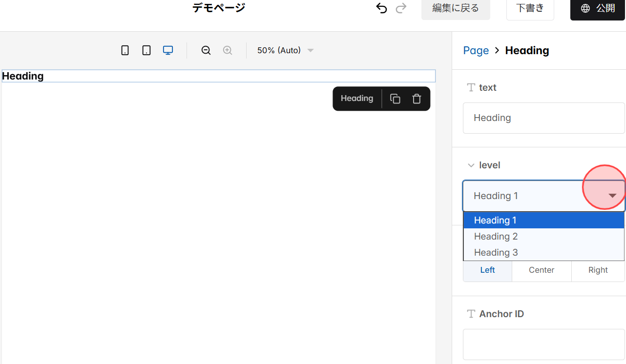Click the 下書き draft button
Screen dimensions: 626x364
pyautogui.click(x=530, y=8)
